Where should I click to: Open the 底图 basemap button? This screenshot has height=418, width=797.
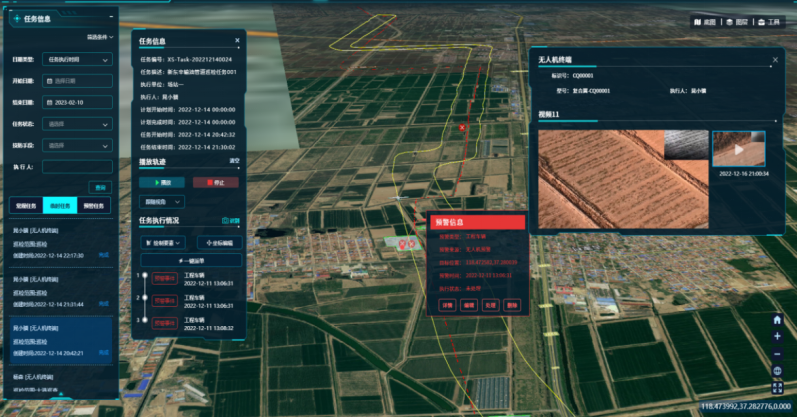click(x=704, y=21)
